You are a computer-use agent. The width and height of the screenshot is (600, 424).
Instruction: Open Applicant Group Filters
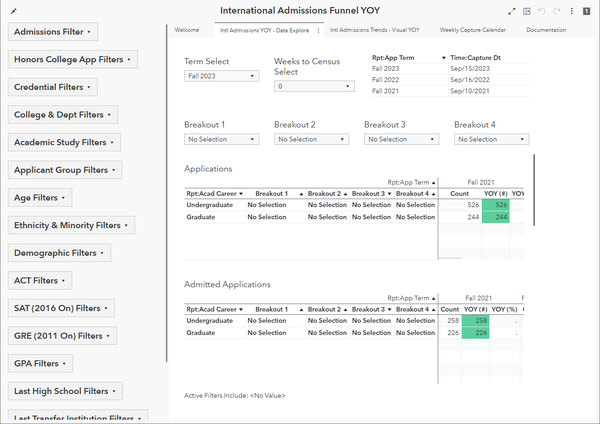tap(65, 170)
